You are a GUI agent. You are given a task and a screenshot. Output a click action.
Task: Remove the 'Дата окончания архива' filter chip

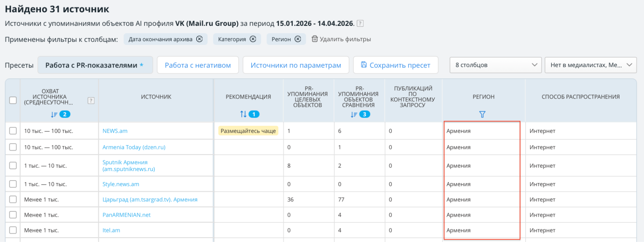point(200,39)
